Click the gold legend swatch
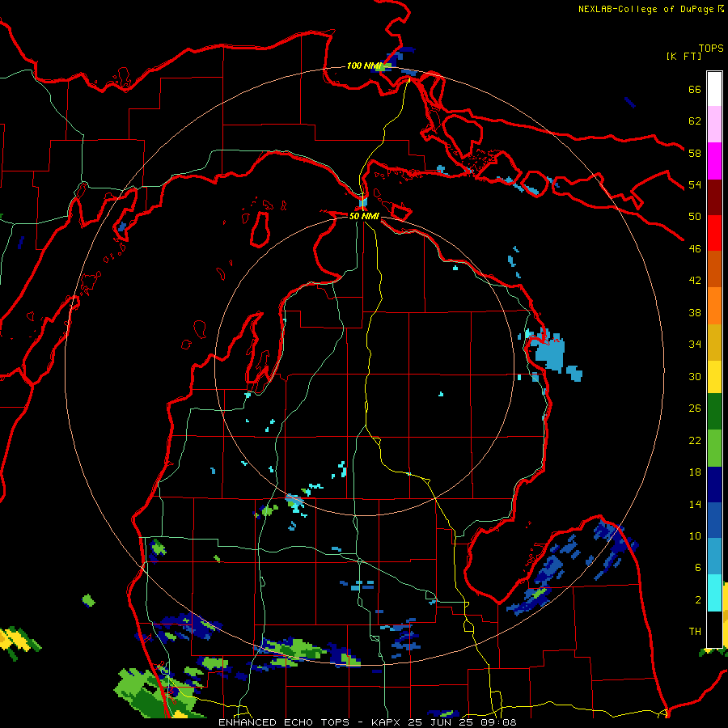 [x=714, y=342]
